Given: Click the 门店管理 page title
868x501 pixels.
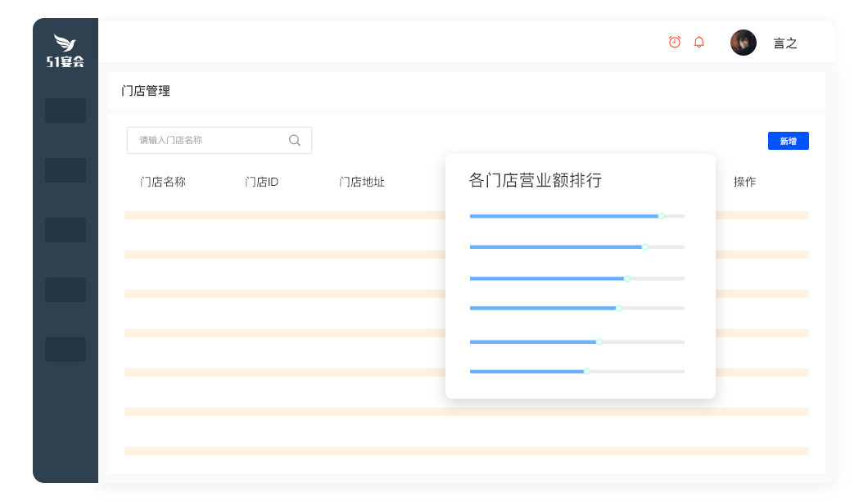Looking at the screenshot, I should [147, 91].
